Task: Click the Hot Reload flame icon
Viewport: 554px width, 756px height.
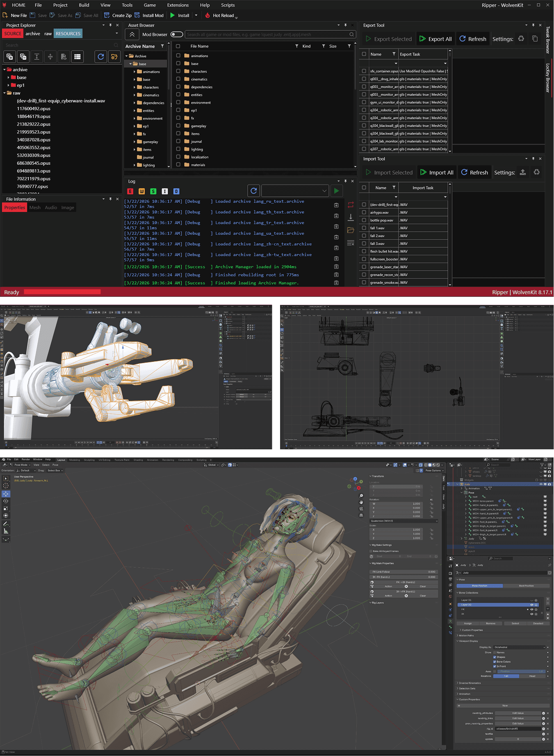Action: point(207,15)
